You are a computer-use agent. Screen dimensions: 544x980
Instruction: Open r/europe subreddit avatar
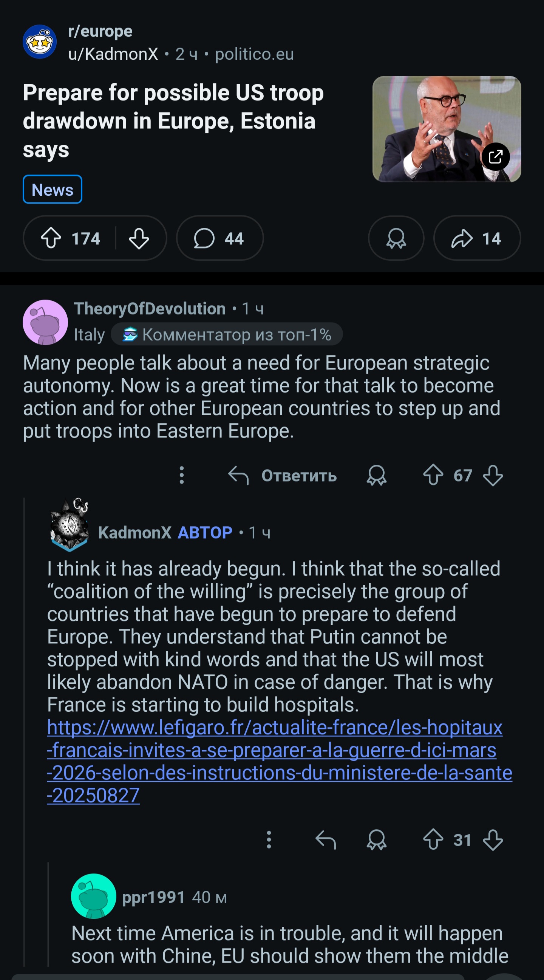[x=40, y=42]
